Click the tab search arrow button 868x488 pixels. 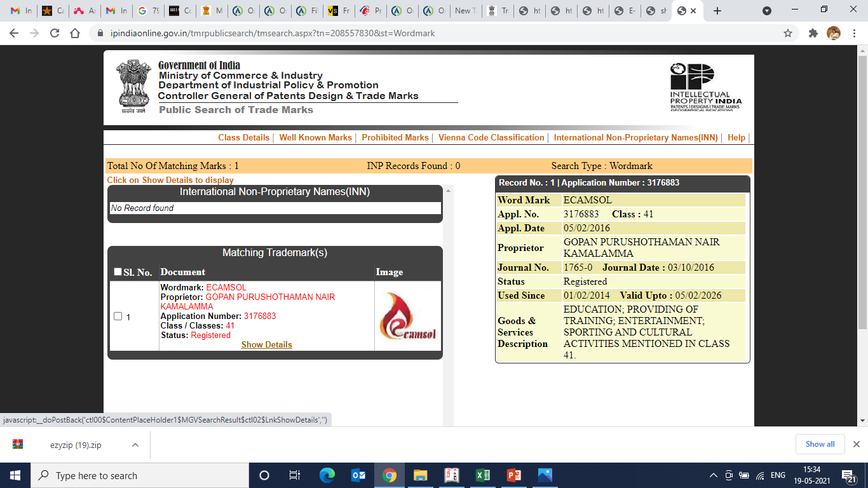pyautogui.click(x=767, y=11)
